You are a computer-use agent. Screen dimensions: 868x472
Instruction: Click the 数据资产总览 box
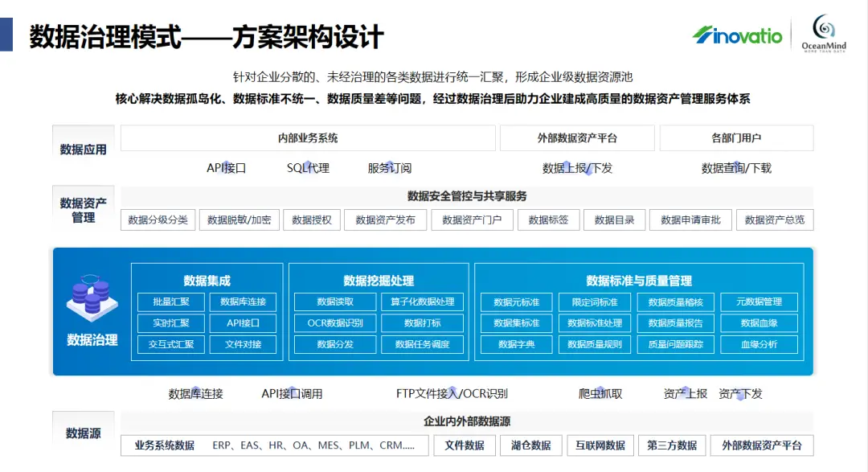coord(775,220)
